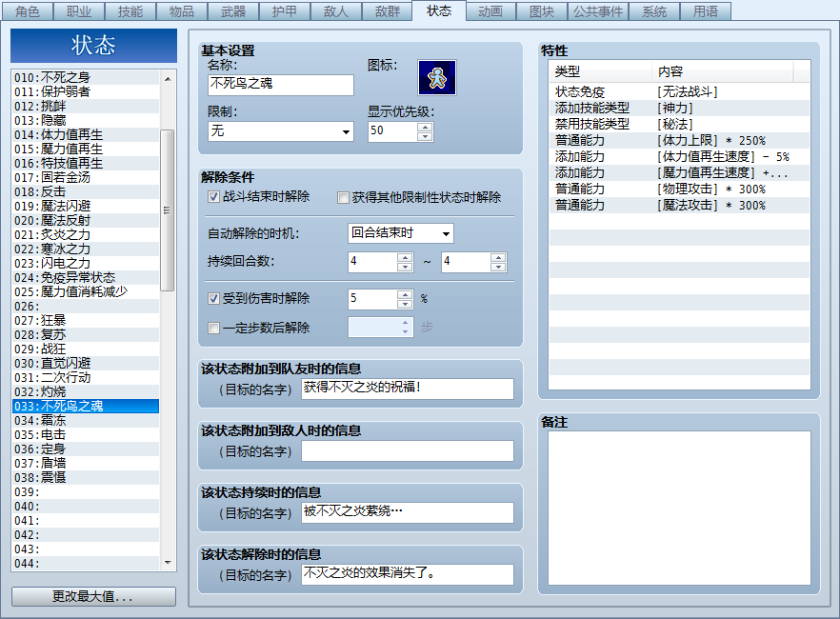Viewport: 840px width, 619px height.
Task: Increase 显示优先级 value with up arrow
Action: (x=425, y=127)
